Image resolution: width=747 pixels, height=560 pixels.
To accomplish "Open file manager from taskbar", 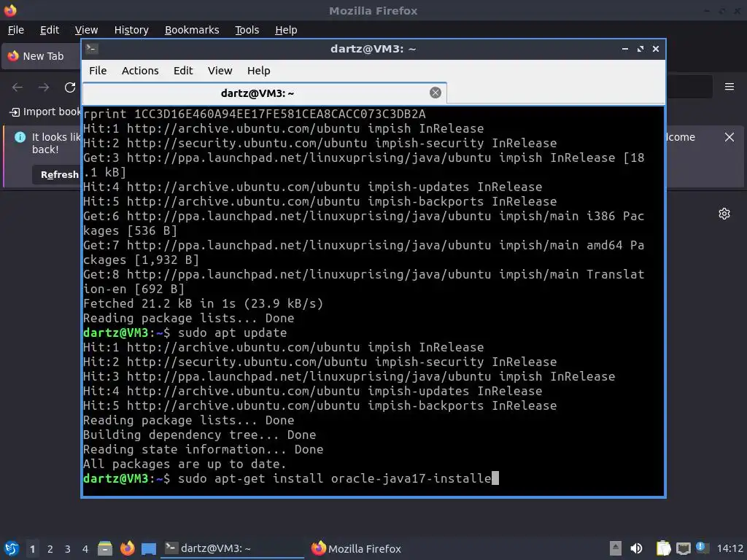I will (105, 548).
